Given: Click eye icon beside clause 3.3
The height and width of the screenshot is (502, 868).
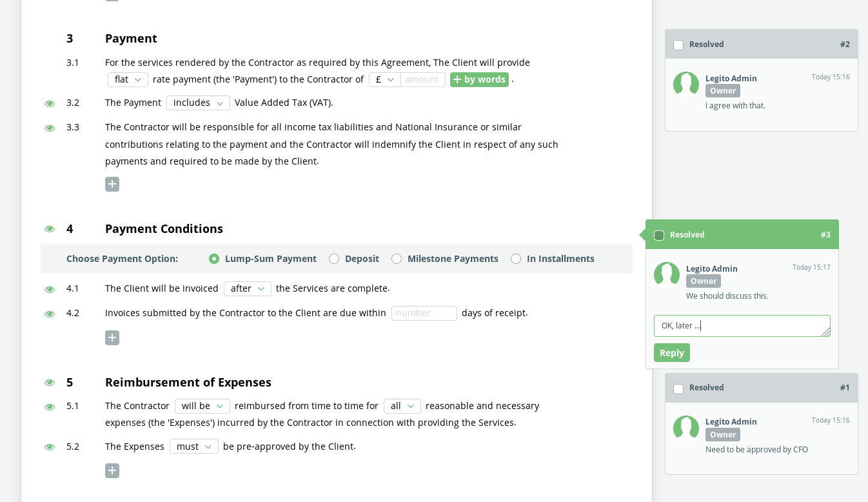Looking at the screenshot, I should pos(50,128).
